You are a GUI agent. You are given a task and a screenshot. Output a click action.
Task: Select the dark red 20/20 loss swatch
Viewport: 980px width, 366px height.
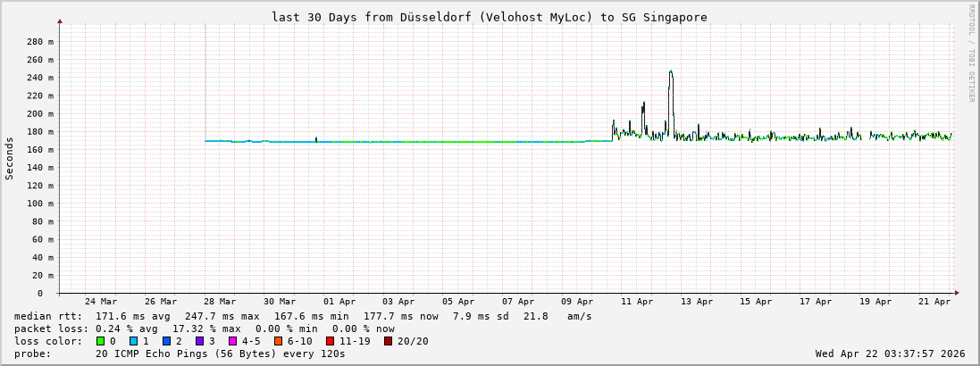(x=389, y=341)
